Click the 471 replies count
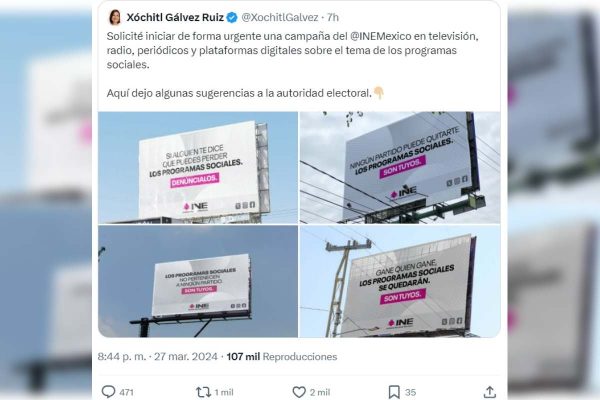600x400 pixels. point(126,392)
